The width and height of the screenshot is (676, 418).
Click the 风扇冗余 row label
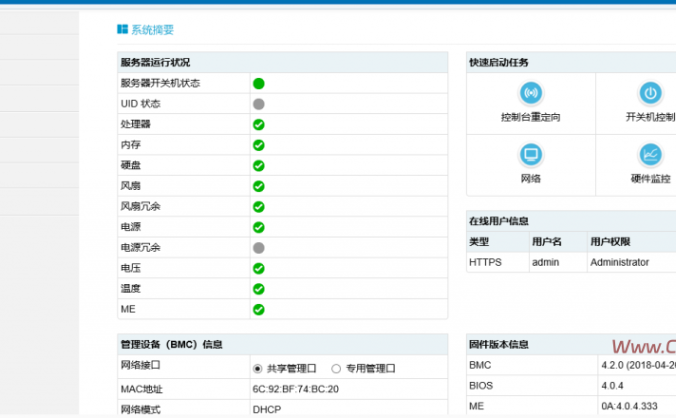[x=141, y=206]
